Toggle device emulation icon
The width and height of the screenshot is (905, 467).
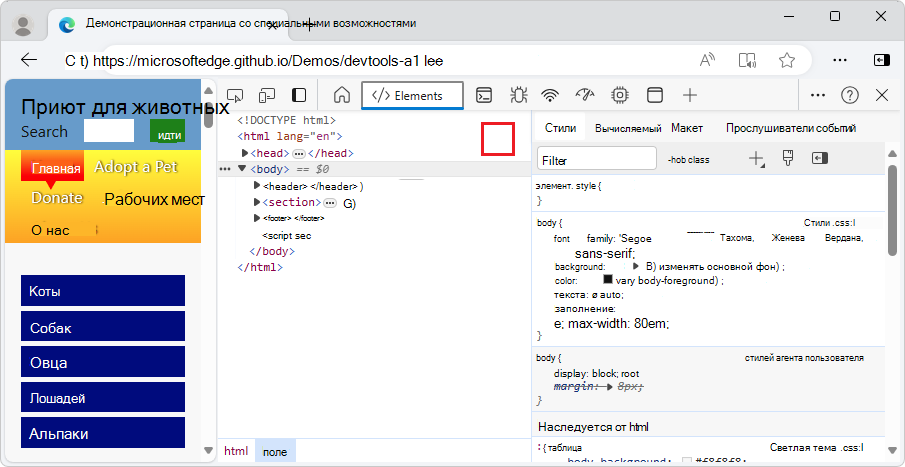[267, 95]
